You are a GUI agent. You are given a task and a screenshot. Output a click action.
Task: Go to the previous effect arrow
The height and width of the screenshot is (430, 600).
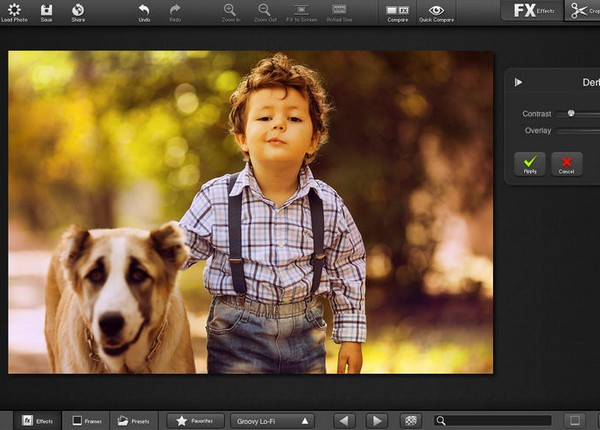click(344, 421)
